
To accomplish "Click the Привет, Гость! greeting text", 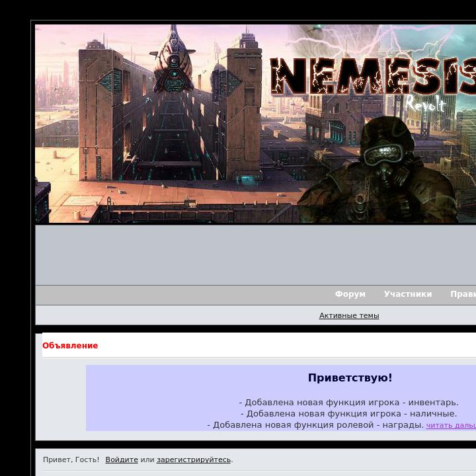I will pyautogui.click(x=71, y=459).
